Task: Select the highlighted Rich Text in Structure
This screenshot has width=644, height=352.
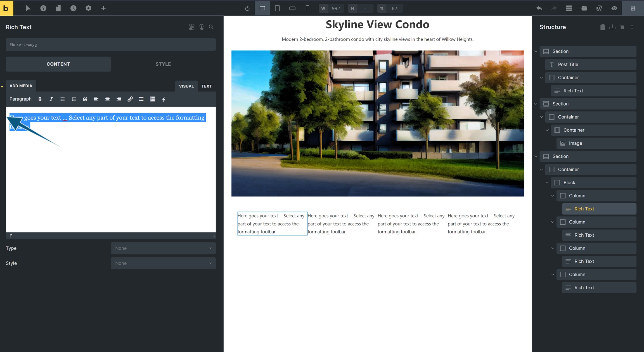Action: [599, 209]
